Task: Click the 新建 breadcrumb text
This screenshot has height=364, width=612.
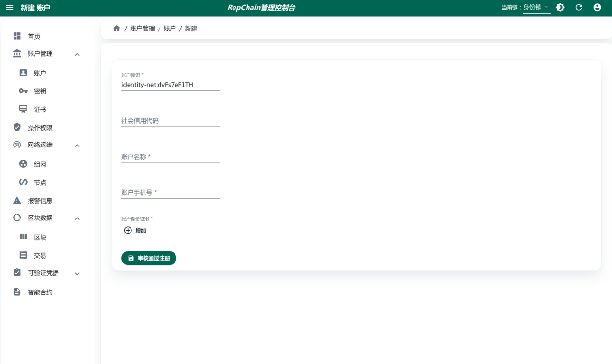Action: 191,29
